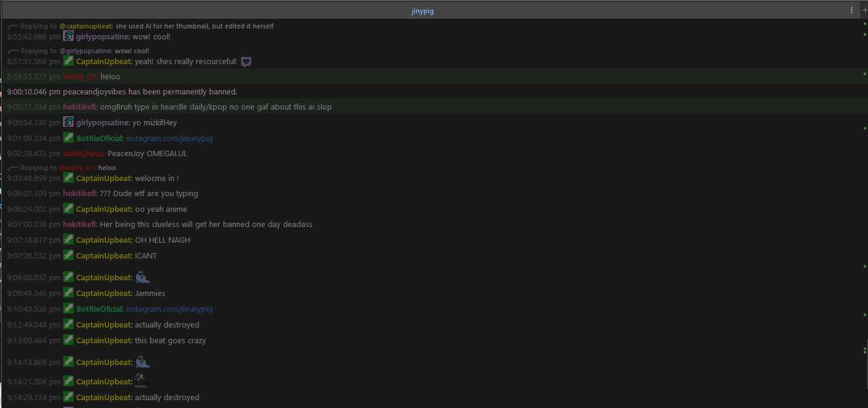The height and width of the screenshot is (408, 868).
Task: Click message text "Jammies"
Action: (150, 294)
